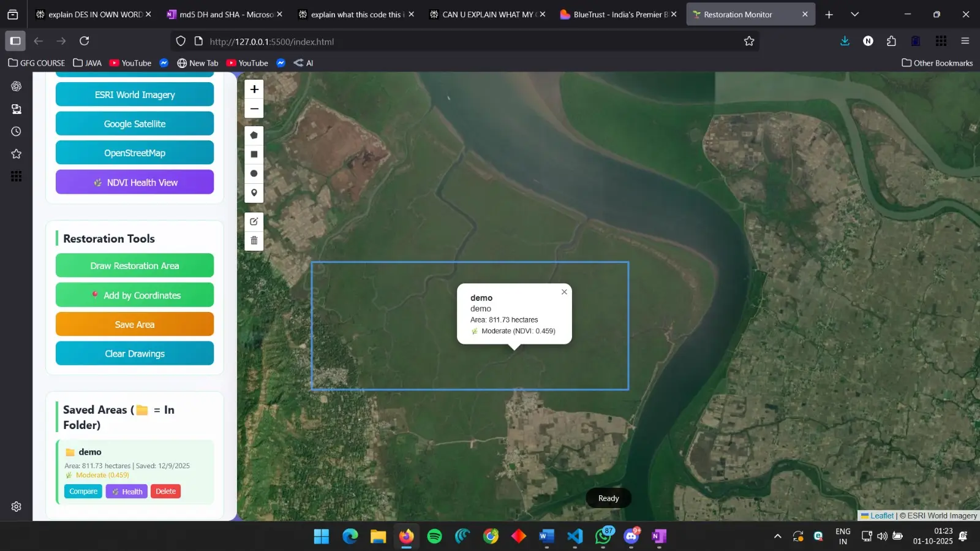Switch to the BlueTrust browser tab
This screenshot has height=551, width=980.
click(617, 14)
